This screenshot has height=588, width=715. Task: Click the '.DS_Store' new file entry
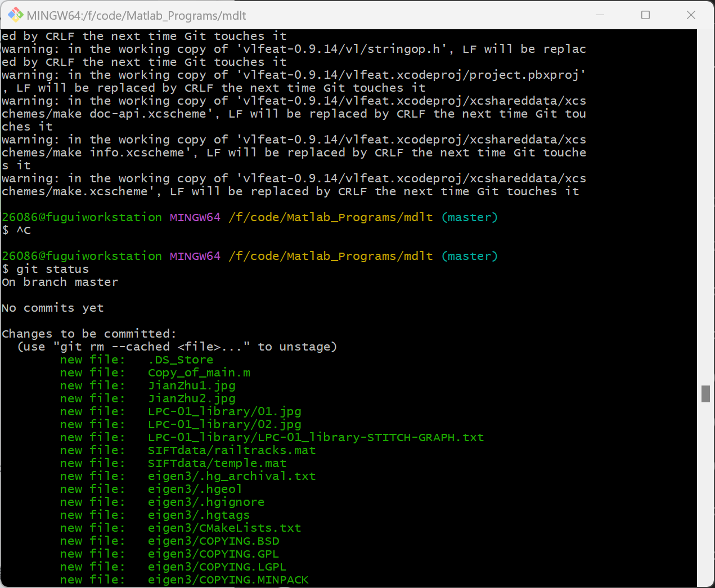[x=181, y=360]
